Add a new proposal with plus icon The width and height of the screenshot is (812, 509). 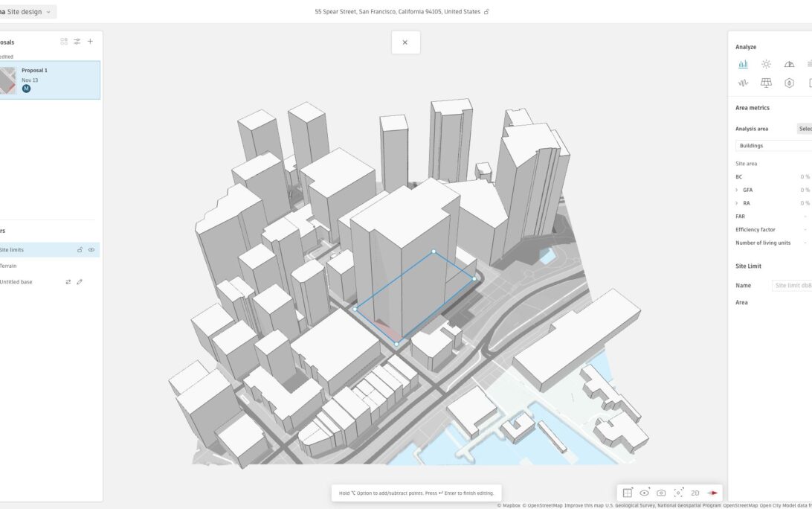[90, 42]
